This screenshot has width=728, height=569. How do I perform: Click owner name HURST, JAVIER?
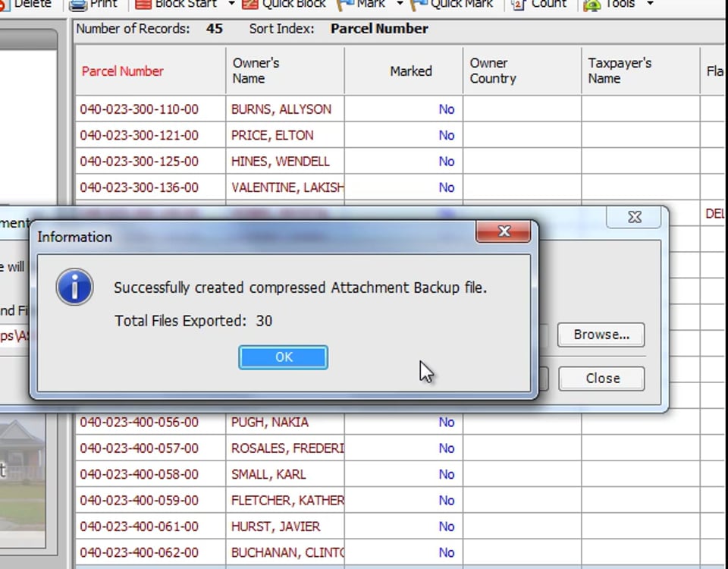[x=276, y=527]
